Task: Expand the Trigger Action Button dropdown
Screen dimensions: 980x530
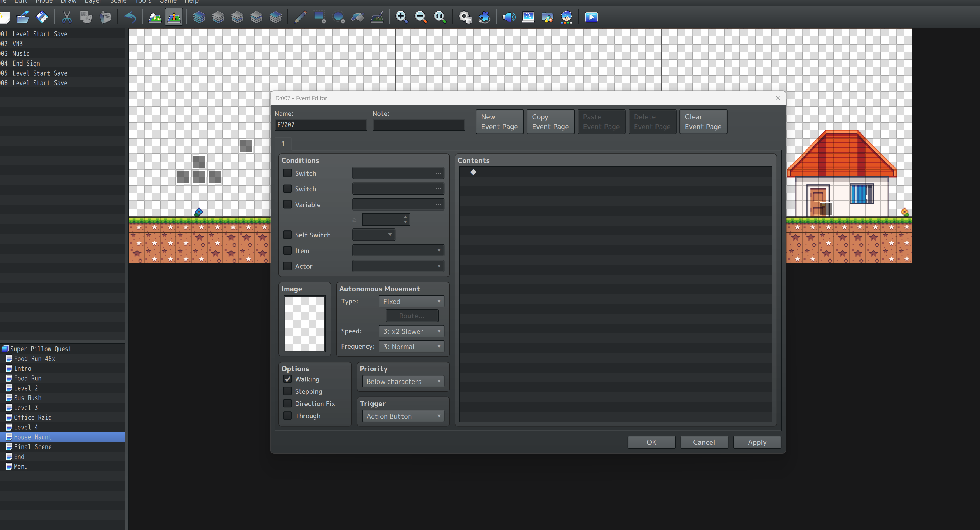Action: tap(403, 416)
